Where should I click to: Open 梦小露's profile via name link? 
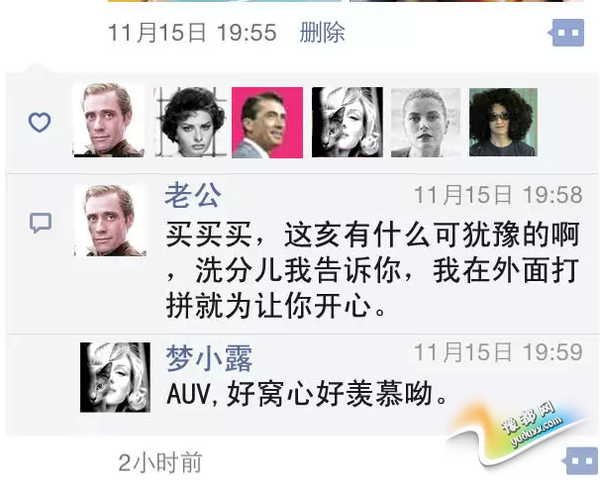209,358
